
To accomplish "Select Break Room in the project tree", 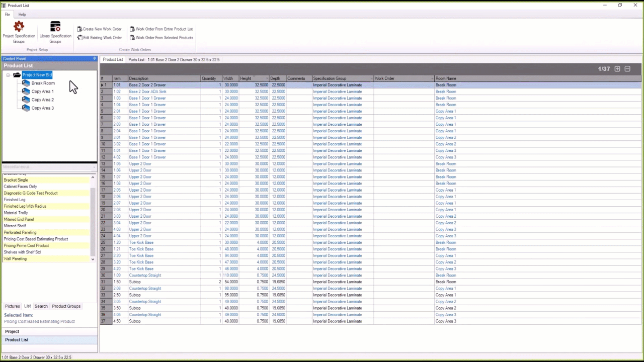I will pos(43,83).
